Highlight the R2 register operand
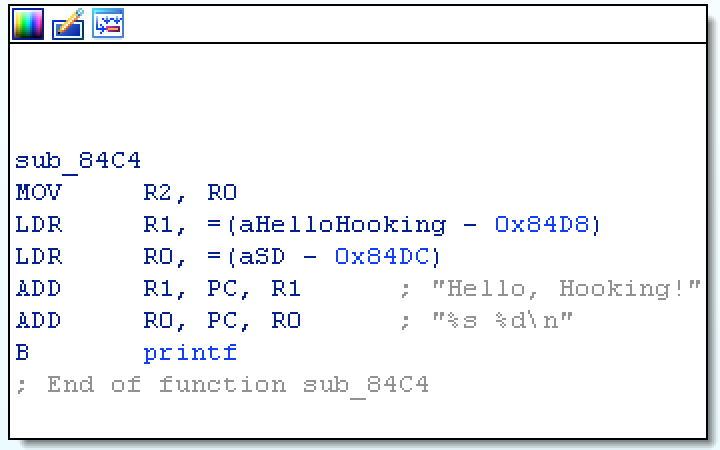This screenshot has height=450, width=720. (158, 193)
